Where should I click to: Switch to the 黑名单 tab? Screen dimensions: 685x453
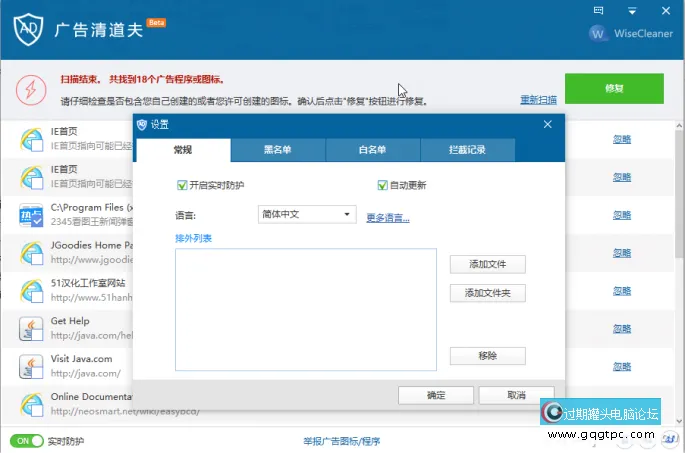[x=277, y=150]
